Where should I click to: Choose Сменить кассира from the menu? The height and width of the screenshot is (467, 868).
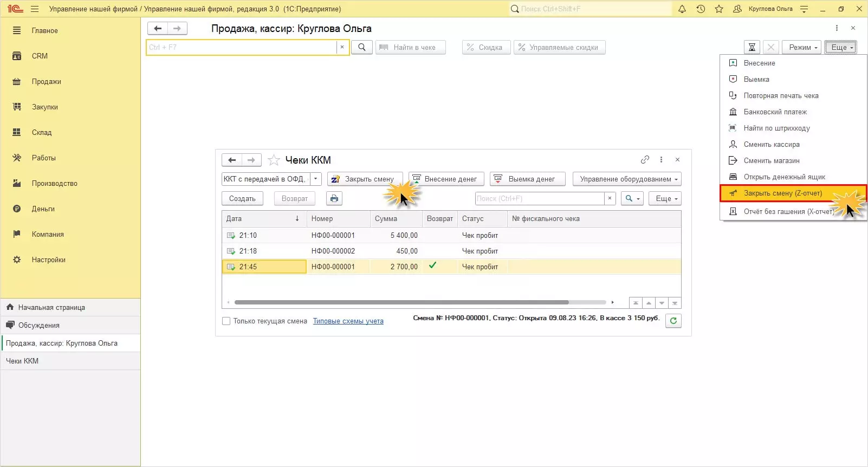point(771,145)
